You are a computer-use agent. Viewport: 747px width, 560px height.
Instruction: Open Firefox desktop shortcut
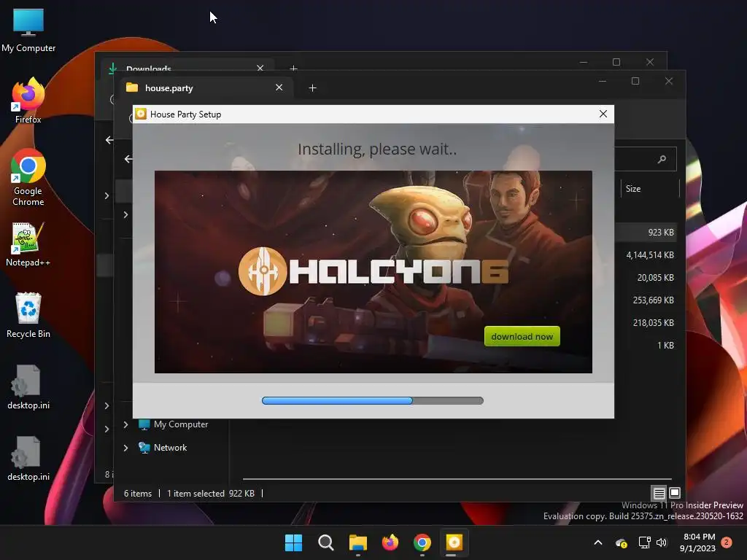click(28, 101)
